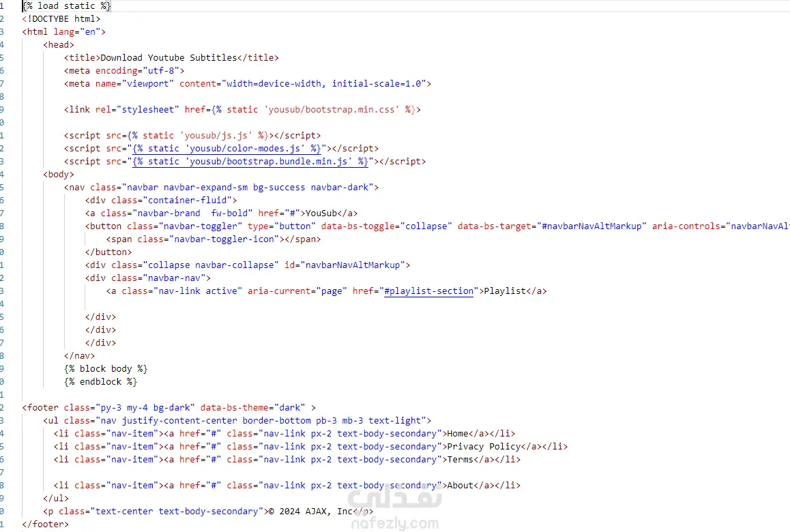Click the "Terms" list item text
Screen dimensions: 790x532
pyautogui.click(x=460, y=460)
